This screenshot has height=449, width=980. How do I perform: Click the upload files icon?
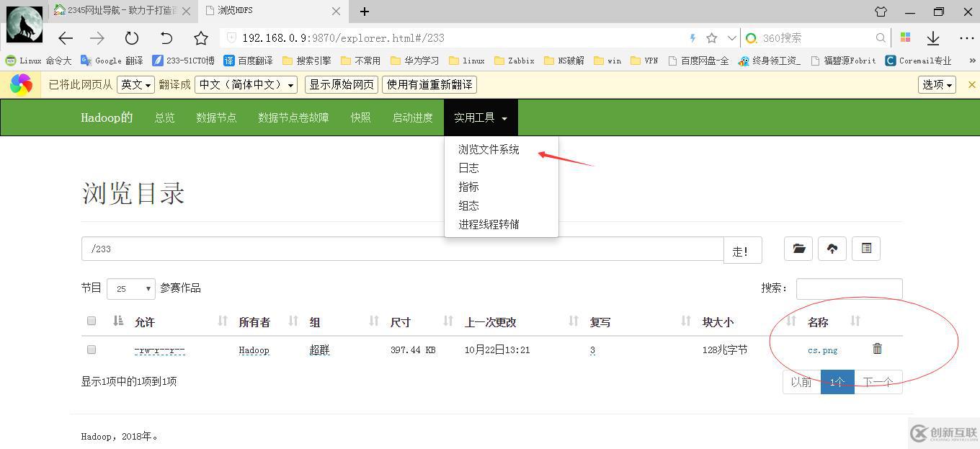(832, 249)
